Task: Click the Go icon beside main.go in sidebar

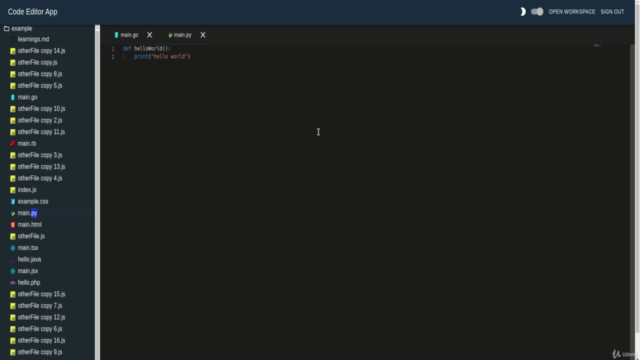Action: (13, 97)
